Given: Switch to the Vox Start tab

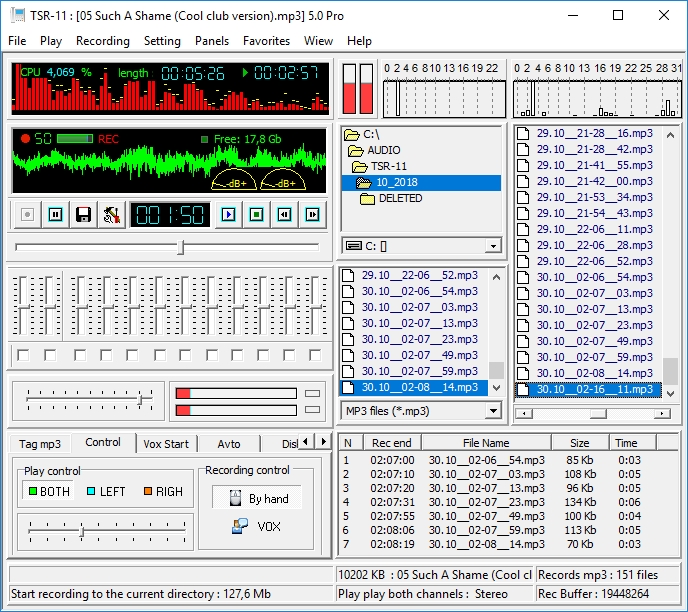Looking at the screenshot, I should (x=166, y=444).
